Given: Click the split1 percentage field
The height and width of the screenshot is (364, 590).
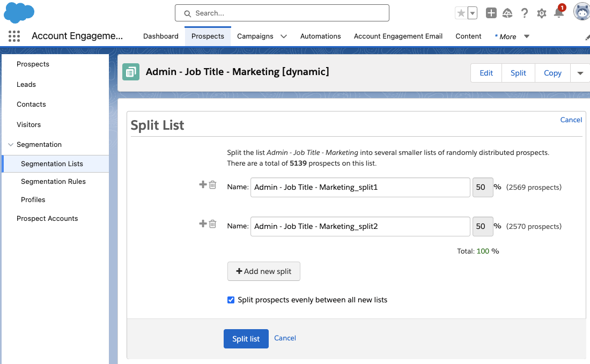Looking at the screenshot, I should [x=483, y=187].
